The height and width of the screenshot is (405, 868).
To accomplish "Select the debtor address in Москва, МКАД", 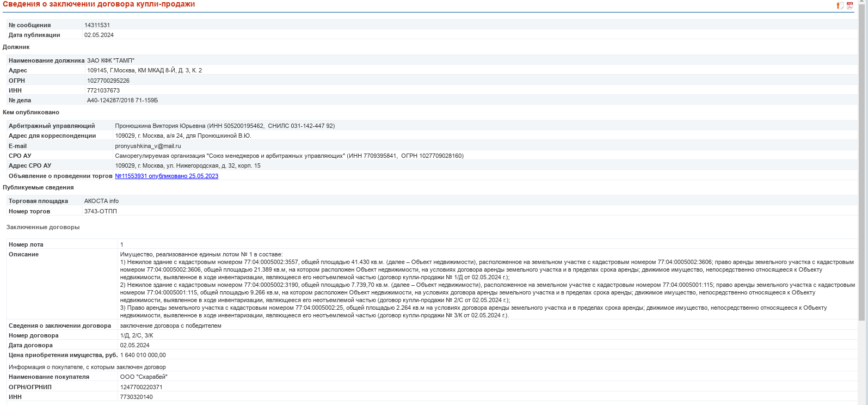I will tap(145, 70).
